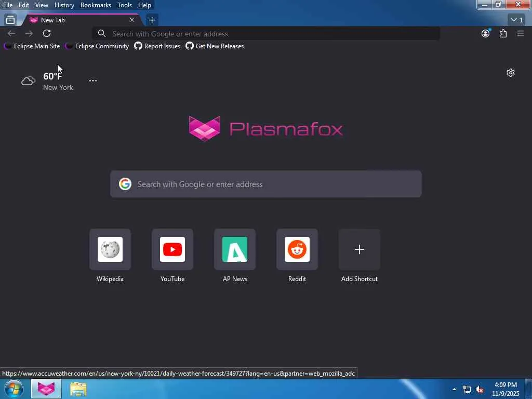Go forward using the forward arrow

click(29, 33)
